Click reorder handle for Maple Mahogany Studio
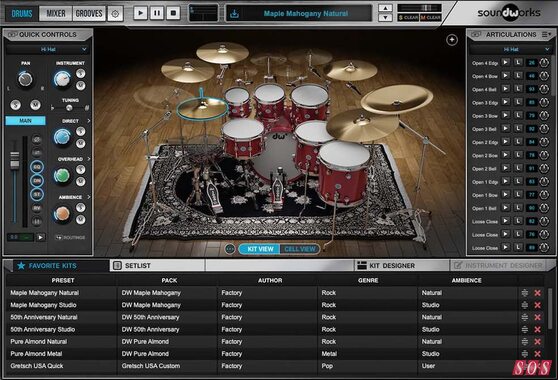558x380 pixels. tap(525, 305)
